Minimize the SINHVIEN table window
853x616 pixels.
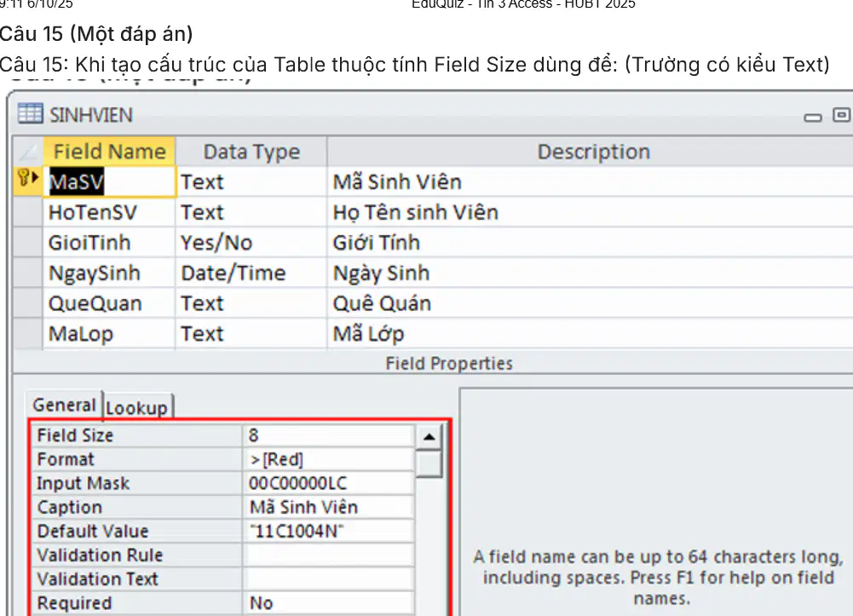click(x=813, y=117)
